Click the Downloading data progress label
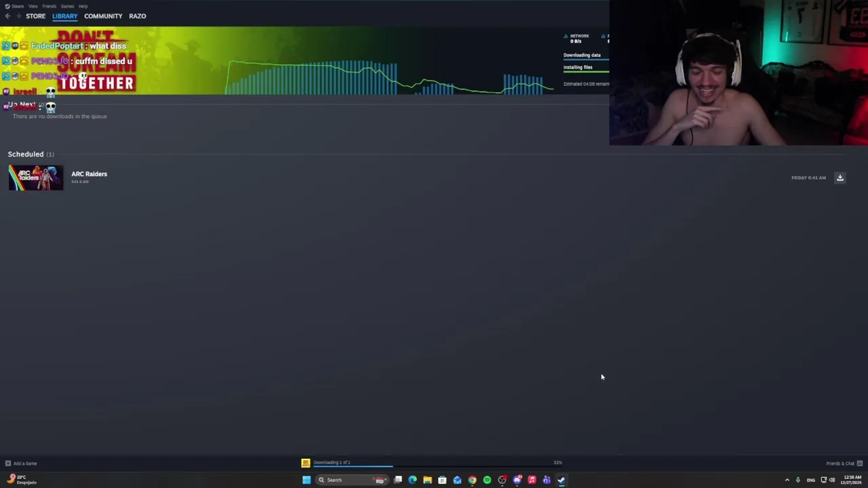 pyautogui.click(x=582, y=55)
